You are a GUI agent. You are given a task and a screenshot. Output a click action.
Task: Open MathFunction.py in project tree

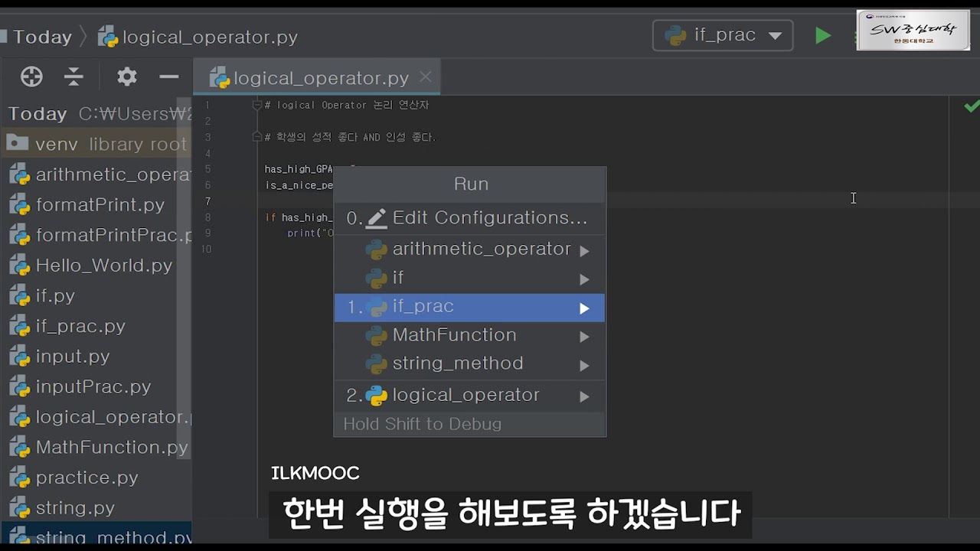(x=96, y=447)
